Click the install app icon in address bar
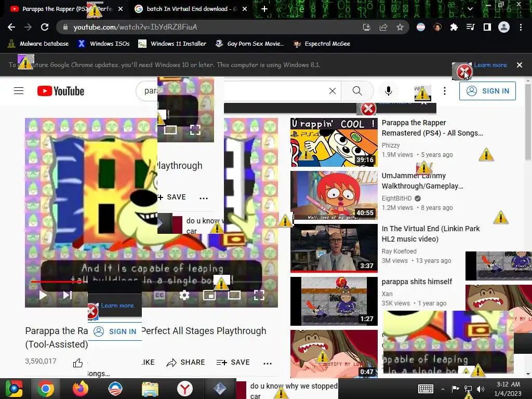532x399 pixels. tap(367, 27)
